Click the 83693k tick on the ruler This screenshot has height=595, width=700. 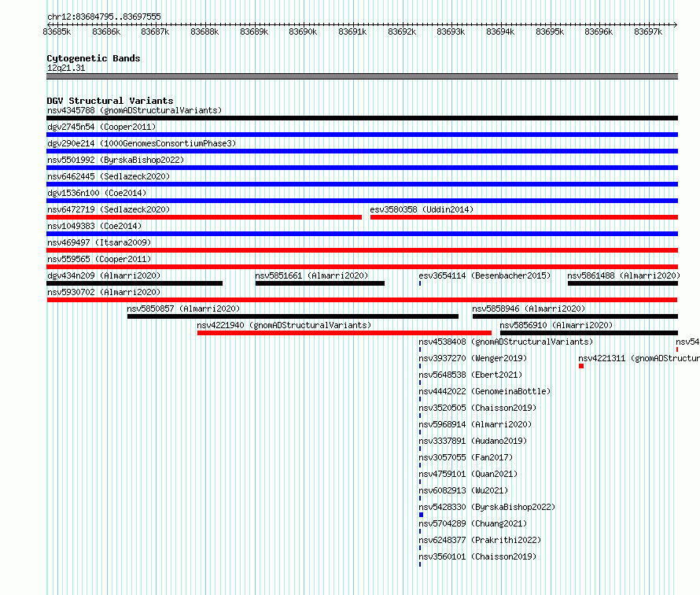tap(451, 31)
